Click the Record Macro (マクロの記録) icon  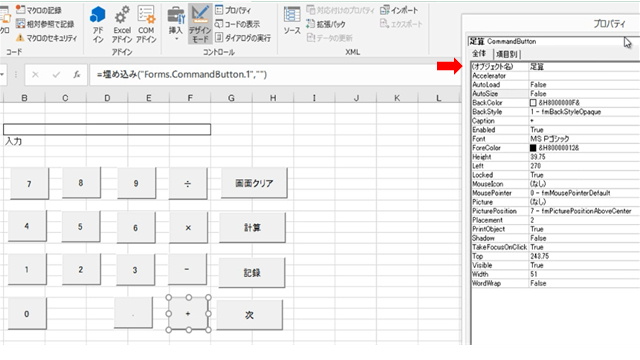pyautogui.click(x=20, y=10)
